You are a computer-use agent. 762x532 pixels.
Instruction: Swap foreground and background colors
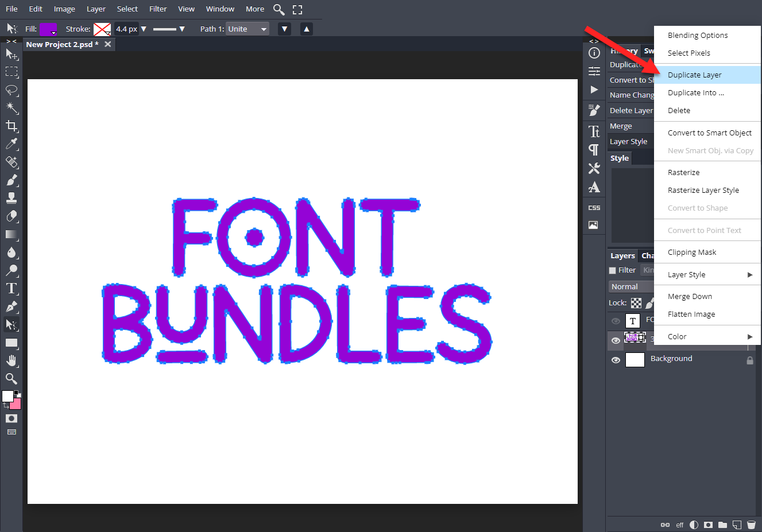[6, 406]
